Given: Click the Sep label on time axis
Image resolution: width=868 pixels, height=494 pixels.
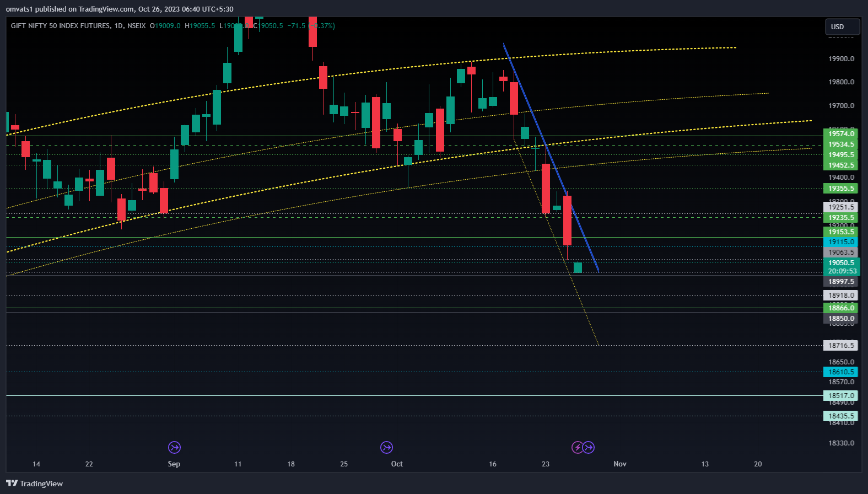Looking at the screenshot, I should click(x=174, y=464).
